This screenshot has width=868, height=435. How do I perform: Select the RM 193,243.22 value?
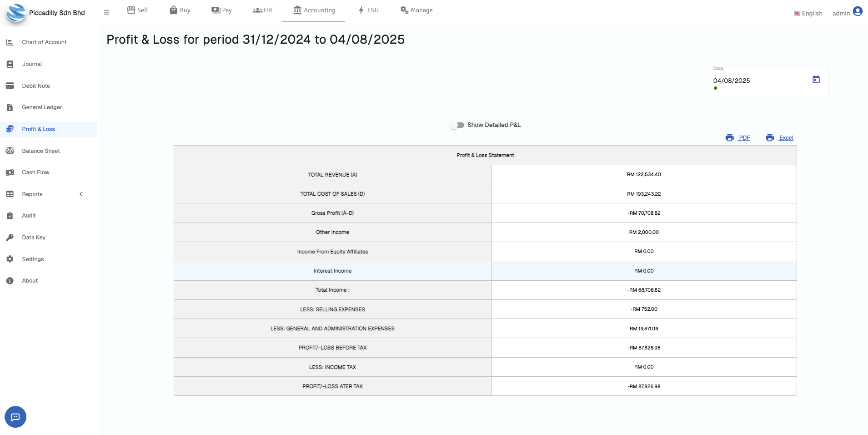pyautogui.click(x=644, y=194)
